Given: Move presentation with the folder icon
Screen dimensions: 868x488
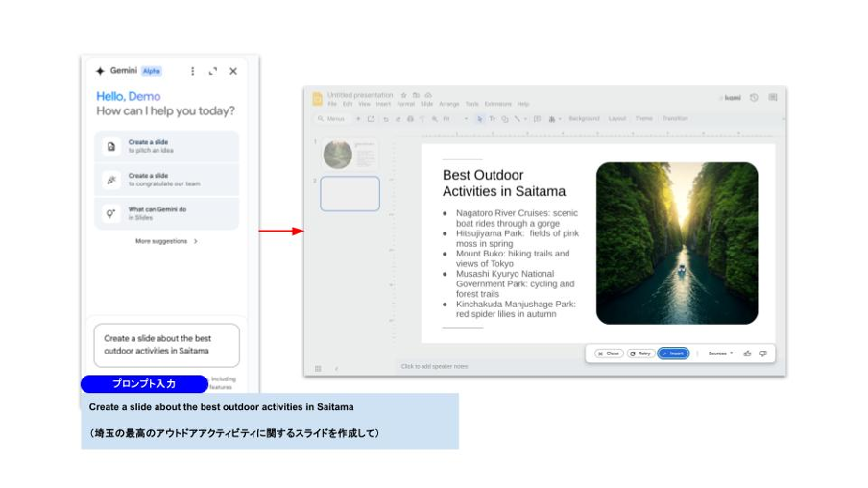Looking at the screenshot, I should 416,95.
